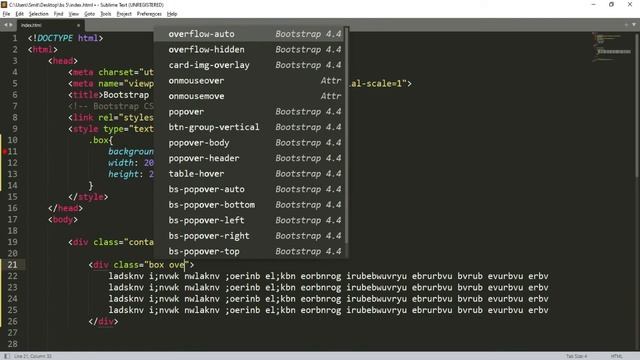Click the link rel="styles line
Screen dimensions: 640x360
[111, 118]
